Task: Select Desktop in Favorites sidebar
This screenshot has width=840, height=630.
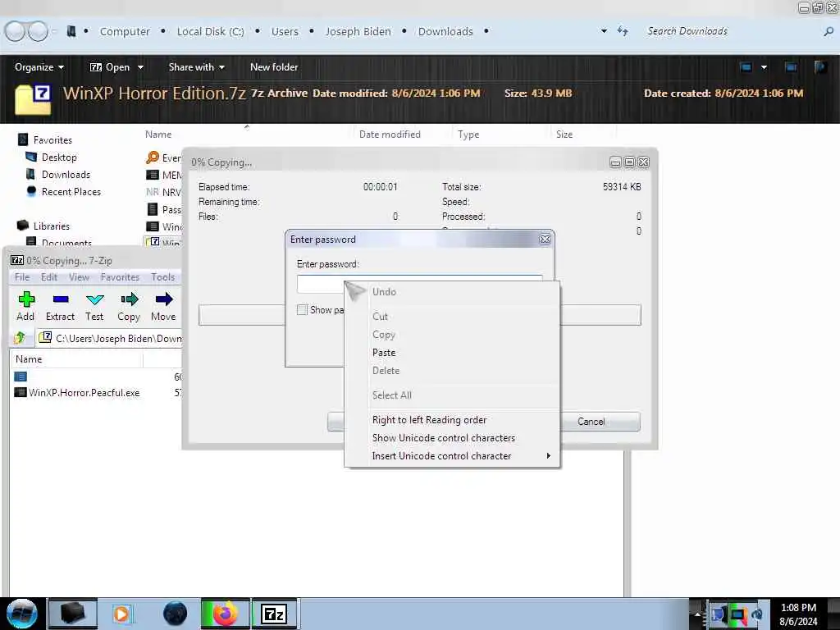Action: [59, 157]
